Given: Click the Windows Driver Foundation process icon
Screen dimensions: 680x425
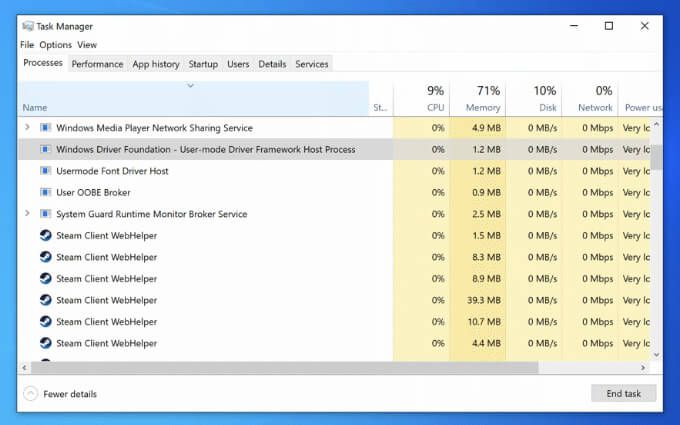Looking at the screenshot, I should (x=45, y=149).
